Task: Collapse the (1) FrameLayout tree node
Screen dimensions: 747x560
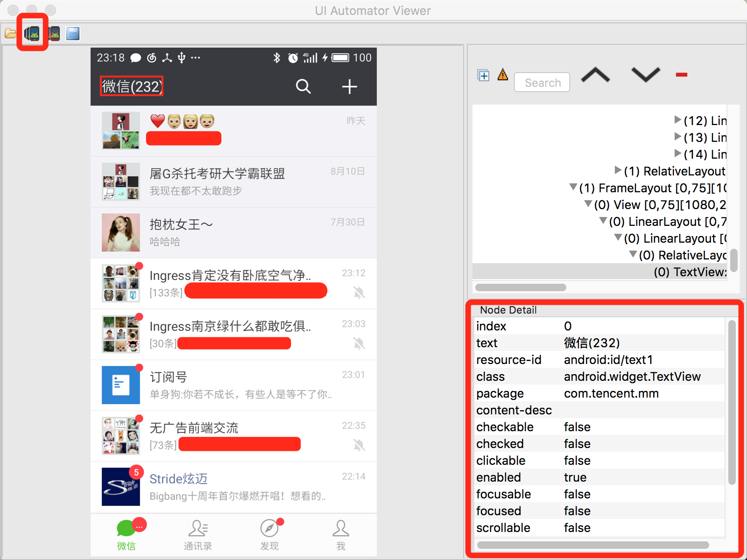Action: (573, 187)
